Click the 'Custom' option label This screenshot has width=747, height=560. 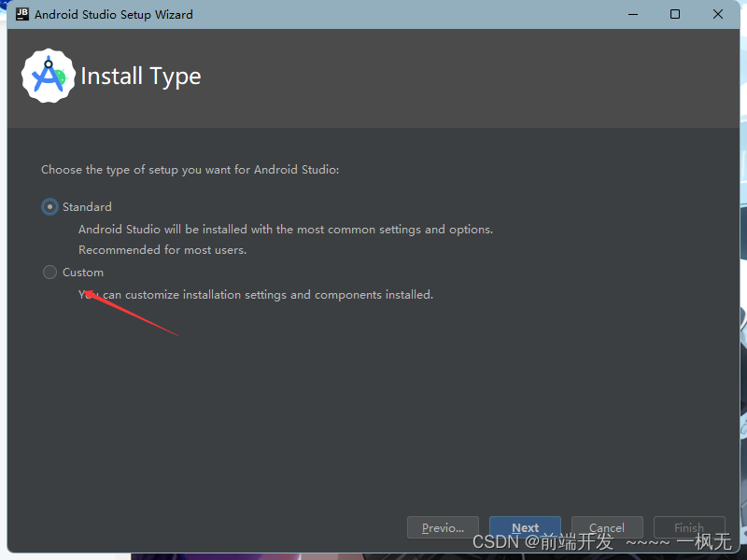pyautogui.click(x=83, y=273)
